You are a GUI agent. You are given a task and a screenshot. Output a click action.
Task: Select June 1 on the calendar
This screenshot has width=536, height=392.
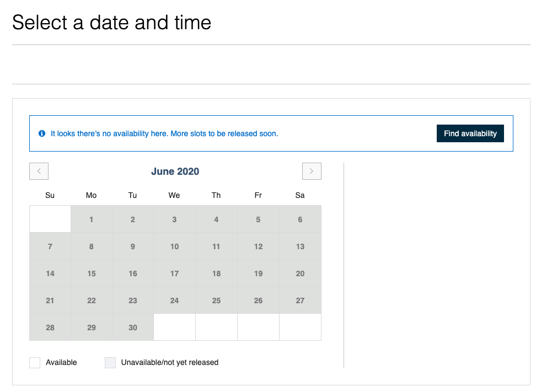[92, 219]
